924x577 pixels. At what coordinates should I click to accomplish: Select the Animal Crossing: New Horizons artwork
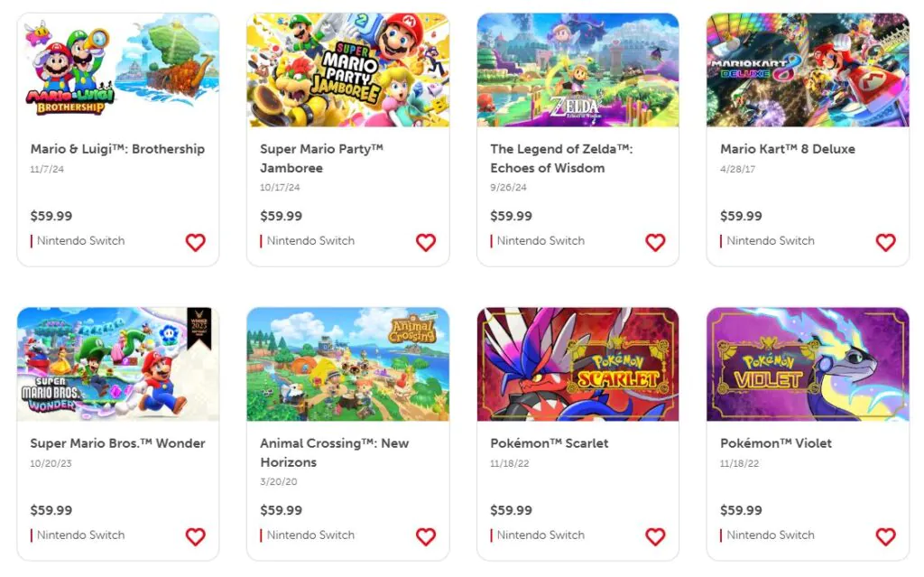point(348,364)
